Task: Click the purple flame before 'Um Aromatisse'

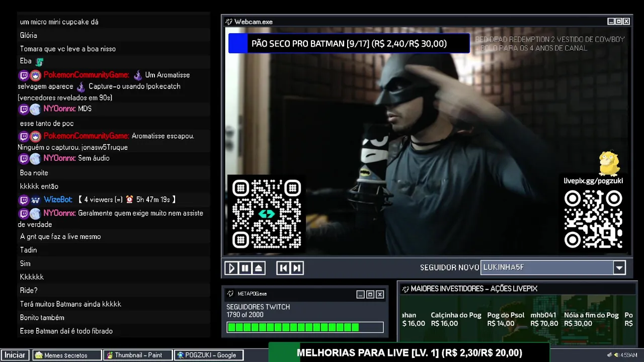Action: (x=137, y=75)
